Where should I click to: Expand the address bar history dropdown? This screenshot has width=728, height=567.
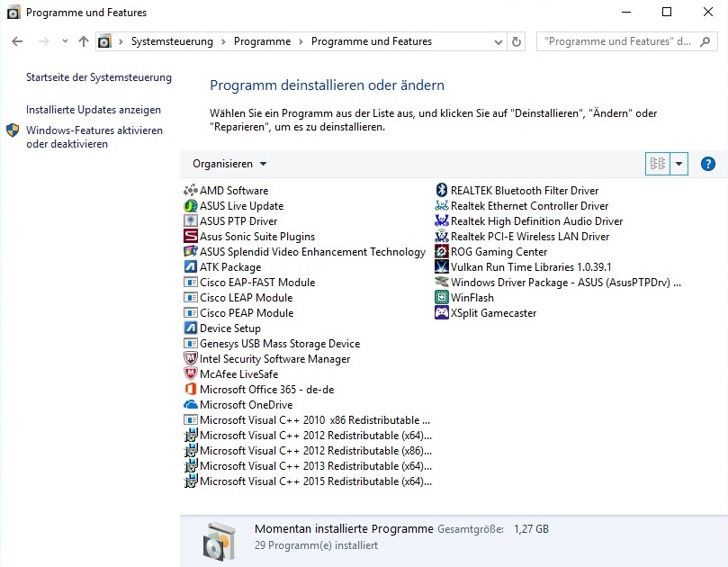click(x=499, y=41)
